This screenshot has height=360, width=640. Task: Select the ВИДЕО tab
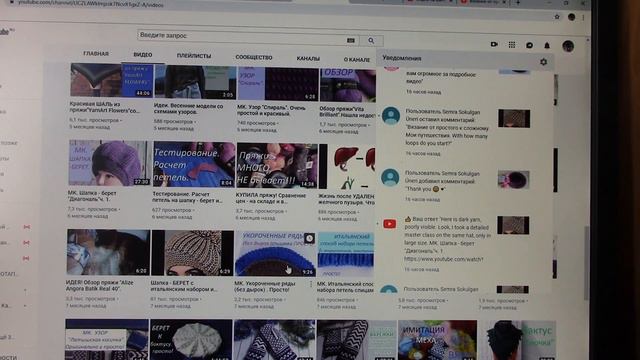[x=143, y=55]
